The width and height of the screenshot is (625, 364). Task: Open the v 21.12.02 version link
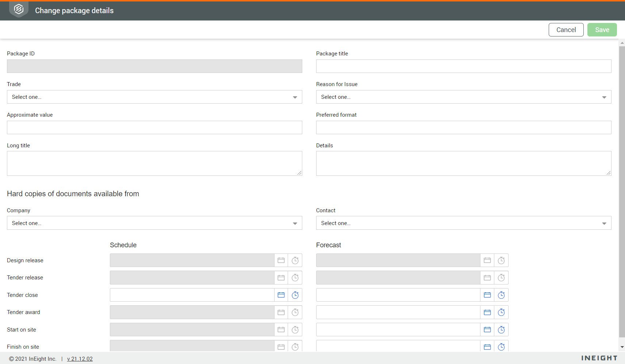(80, 359)
